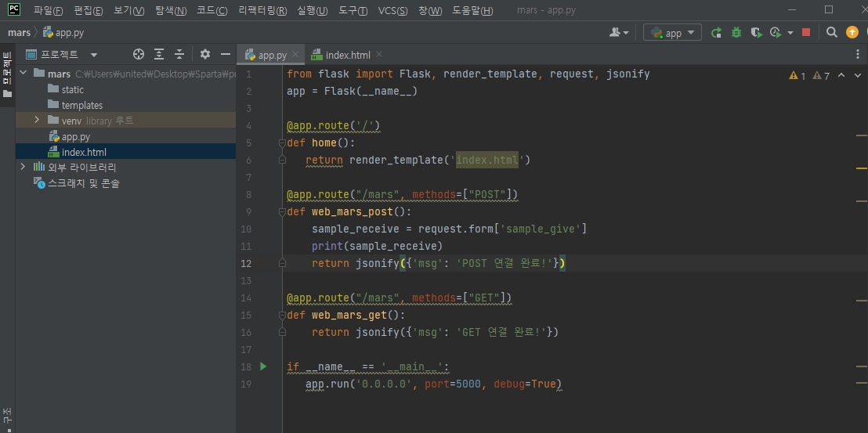
Task: Select app.py in the project tree
Action: point(75,136)
